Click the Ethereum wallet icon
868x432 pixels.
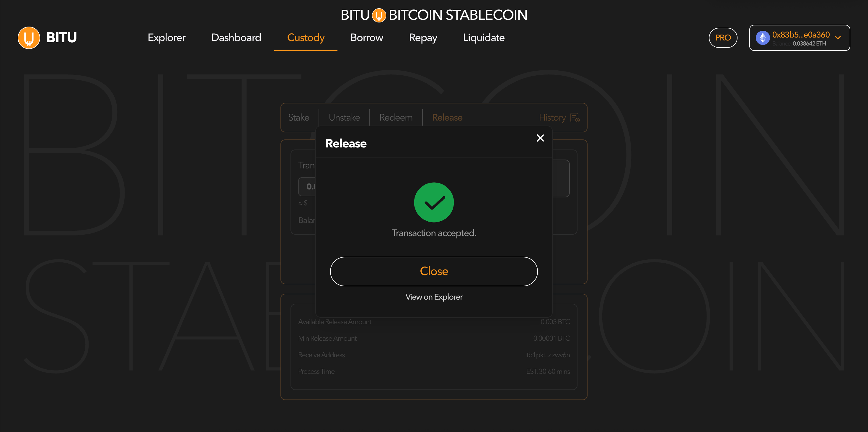(x=763, y=38)
